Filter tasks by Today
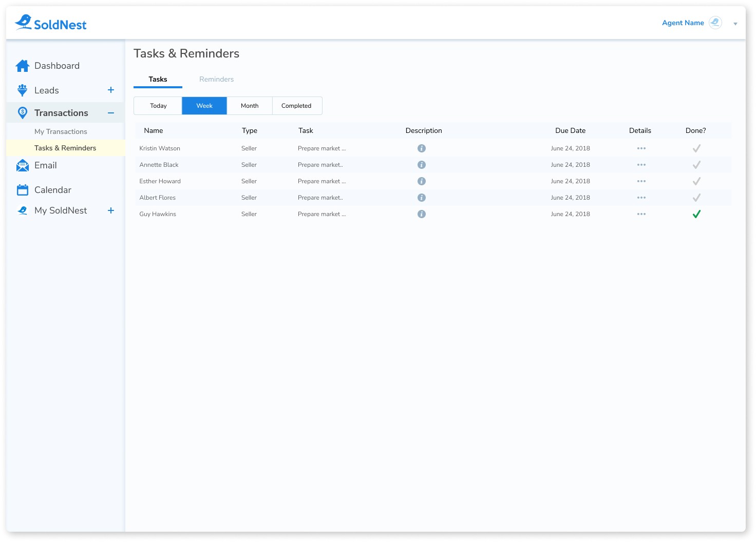This screenshot has height=542, width=756. click(x=158, y=106)
